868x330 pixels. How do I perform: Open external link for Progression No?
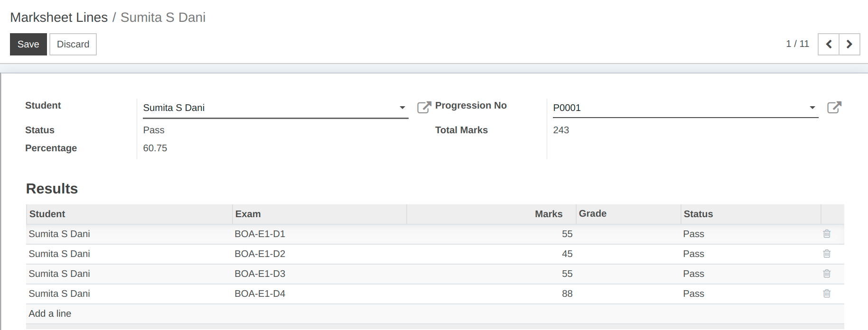(834, 108)
